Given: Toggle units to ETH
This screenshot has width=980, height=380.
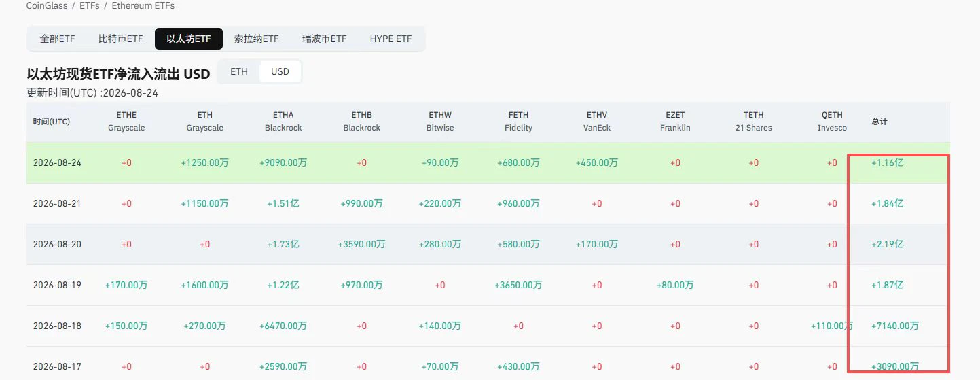Looking at the screenshot, I should 239,71.
